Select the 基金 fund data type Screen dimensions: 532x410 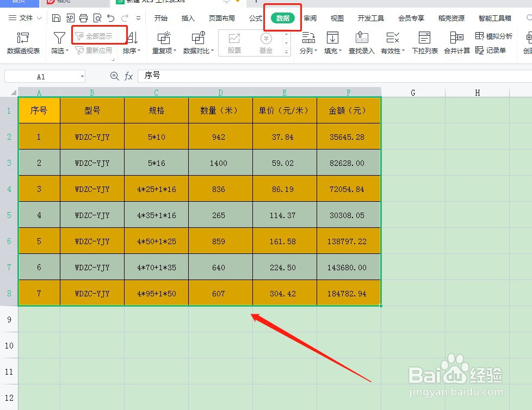(266, 43)
